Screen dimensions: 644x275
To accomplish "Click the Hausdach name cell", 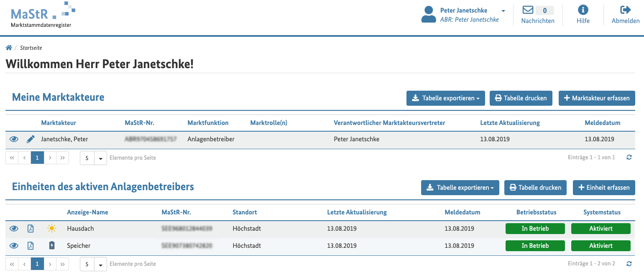I will pyautogui.click(x=80, y=229).
